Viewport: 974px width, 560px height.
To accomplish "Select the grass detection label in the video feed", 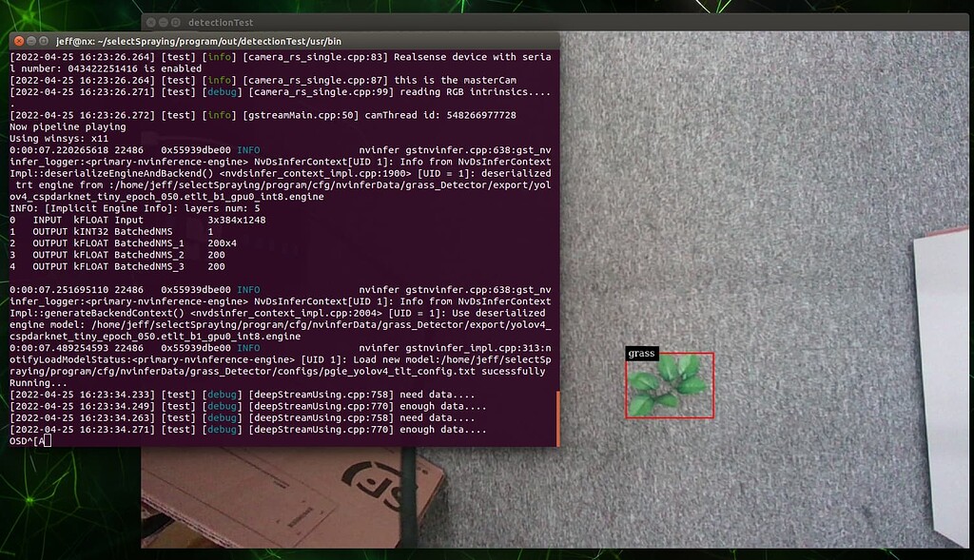I will 642,353.
